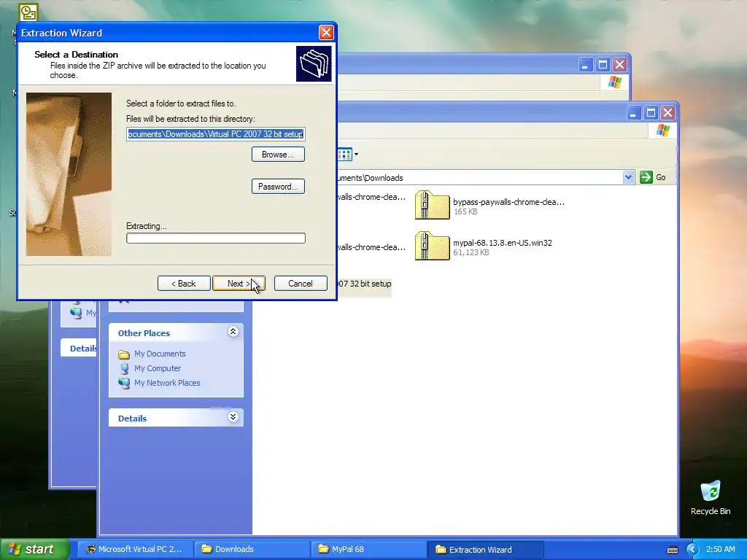Switch to Extraction Wizard taskbar item
This screenshot has height=560, width=747.
tap(486, 549)
